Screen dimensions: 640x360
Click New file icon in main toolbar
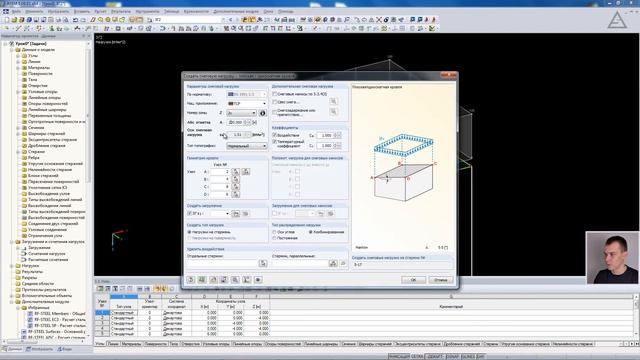pyautogui.click(x=7, y=20)
